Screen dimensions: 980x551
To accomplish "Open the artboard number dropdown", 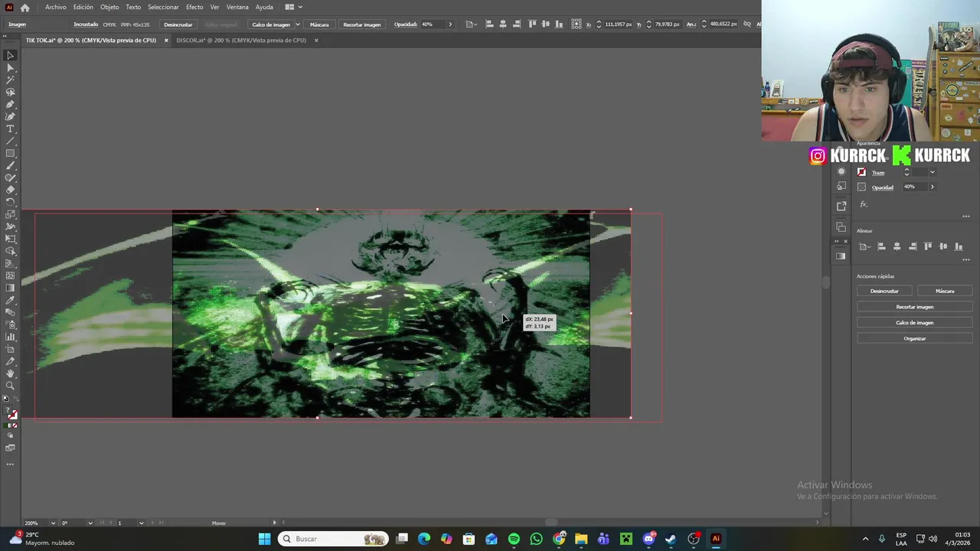I will pos(141,523).
